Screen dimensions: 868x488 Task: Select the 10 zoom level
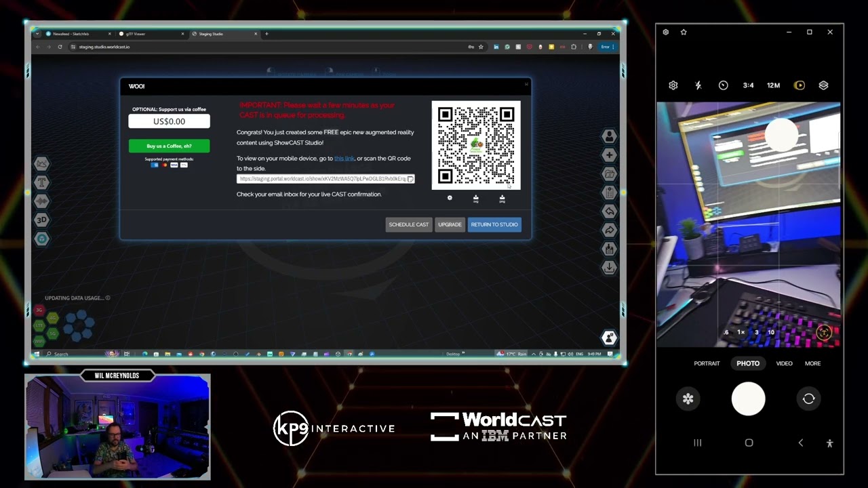pos(771,332)
